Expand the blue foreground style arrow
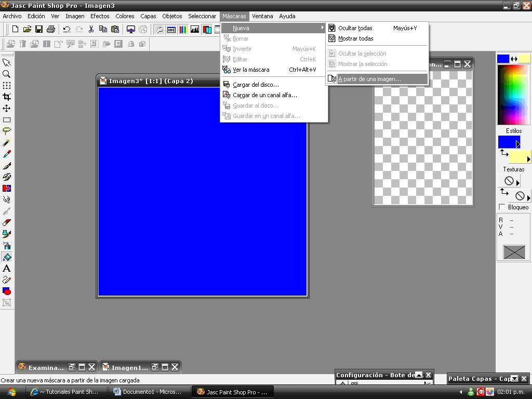 click(517, 144)
